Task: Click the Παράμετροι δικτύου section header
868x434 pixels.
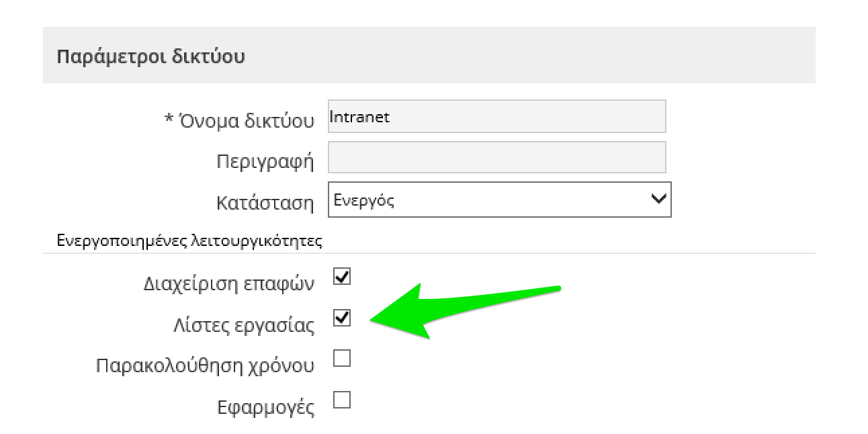Action: (x=150, y=56)
